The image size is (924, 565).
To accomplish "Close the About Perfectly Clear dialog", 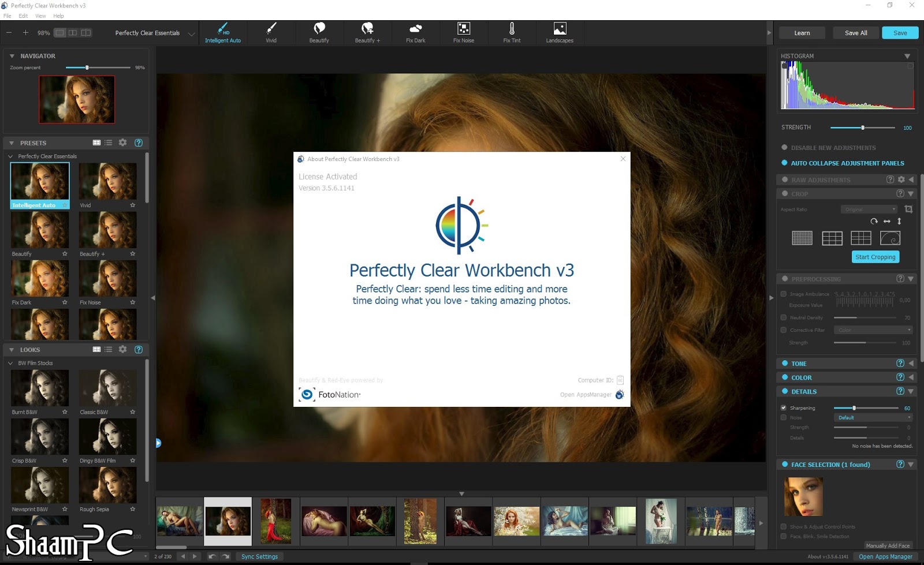I will click(623, 159).
